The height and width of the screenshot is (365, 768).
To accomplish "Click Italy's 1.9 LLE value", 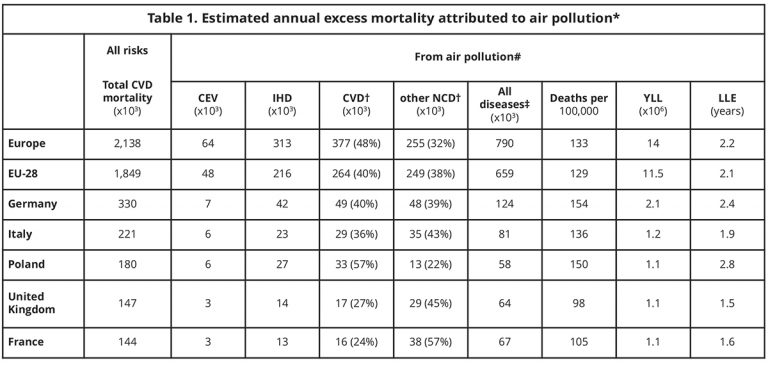I will point(727,234).
